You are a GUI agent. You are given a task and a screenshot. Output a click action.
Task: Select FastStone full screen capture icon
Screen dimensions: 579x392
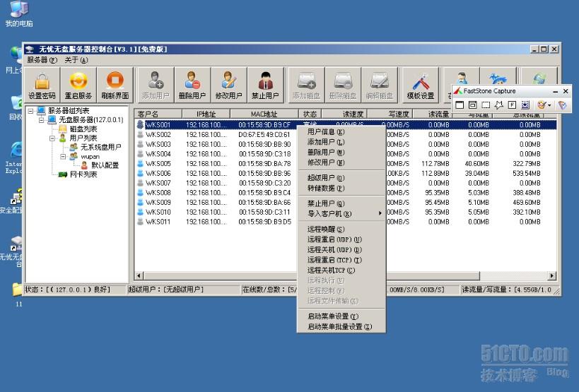coord(512,105)
